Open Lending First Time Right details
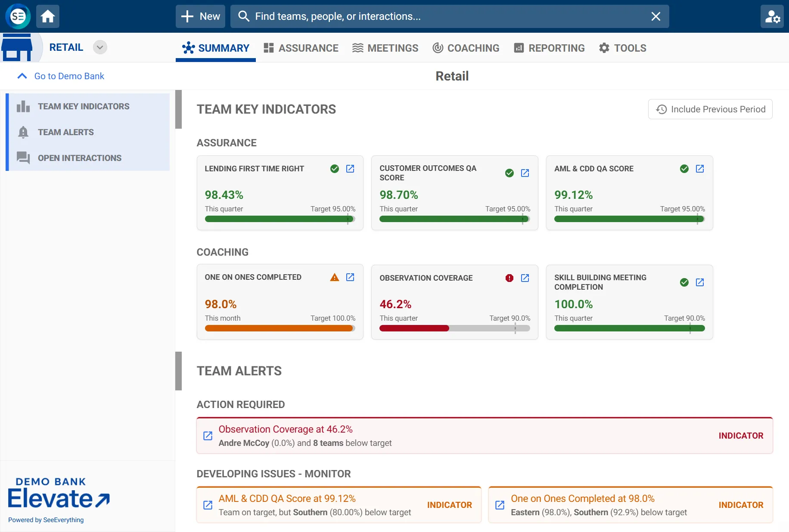789x532 pixels. click(350, 169)
